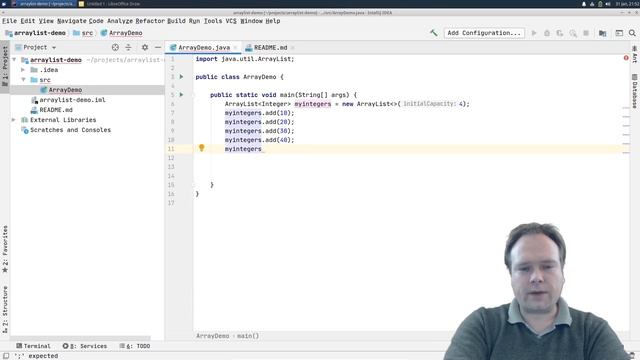Expand External Libraries node

point(14,120)
